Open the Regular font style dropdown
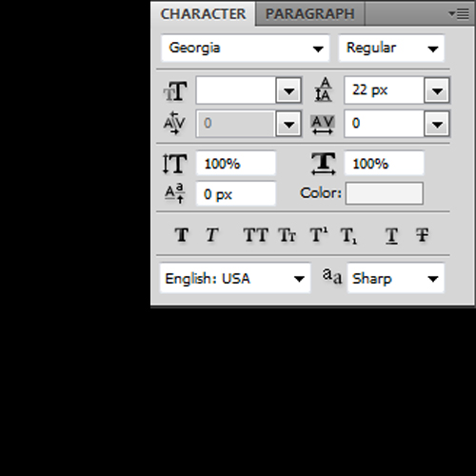Viewport: 476px width, 476px height. pos(391,49)
